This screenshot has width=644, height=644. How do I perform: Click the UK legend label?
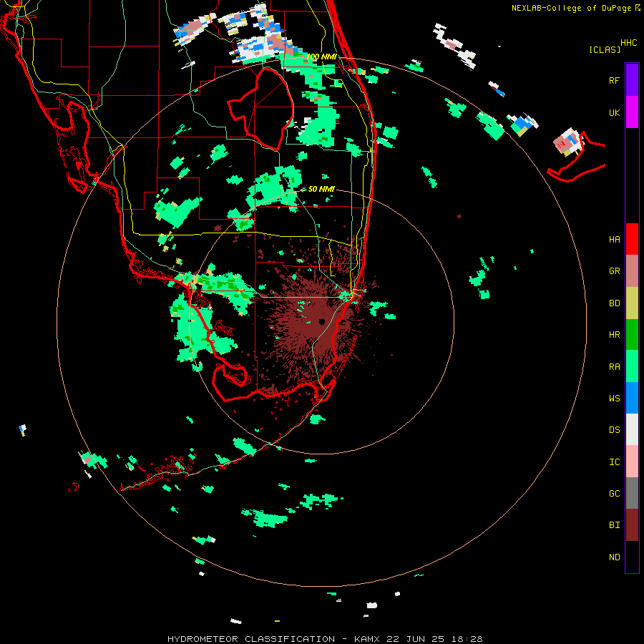[614, 112]
